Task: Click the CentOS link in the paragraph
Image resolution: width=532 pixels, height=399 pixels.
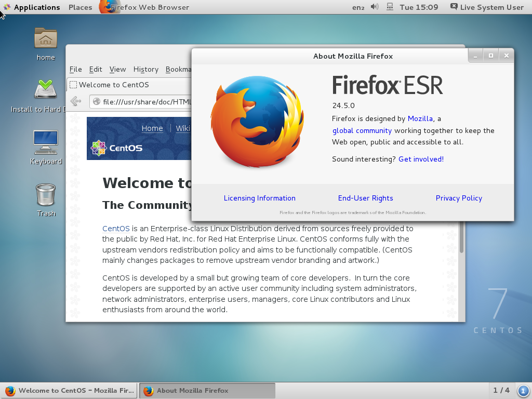Action: pos(116,229)
